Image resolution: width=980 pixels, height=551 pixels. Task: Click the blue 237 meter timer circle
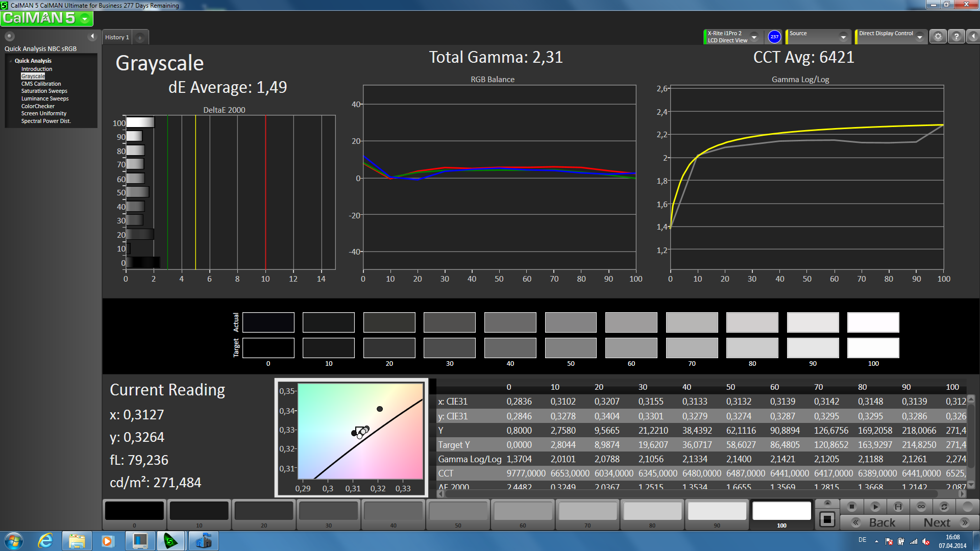(774, 37)
